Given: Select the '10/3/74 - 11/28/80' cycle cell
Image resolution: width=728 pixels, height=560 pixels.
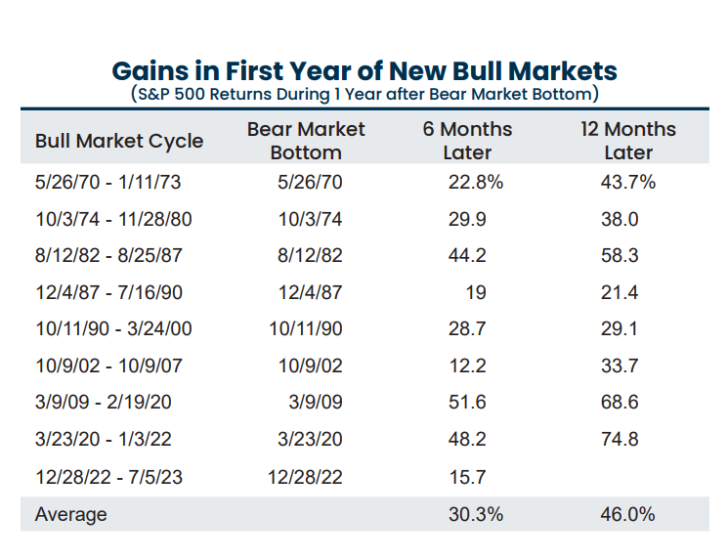Looking at the screenshot, I should (113, 220).
